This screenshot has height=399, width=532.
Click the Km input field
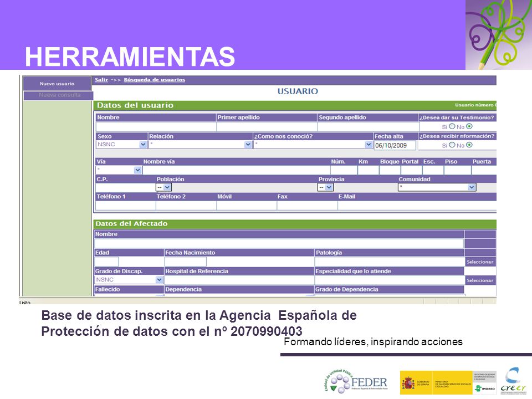click(368, 170)
